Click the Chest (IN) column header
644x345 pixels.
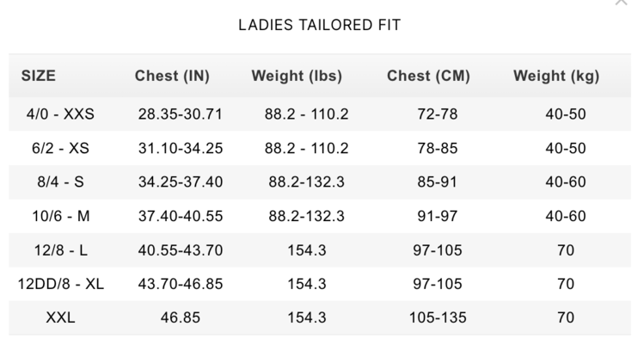[172, 76]
